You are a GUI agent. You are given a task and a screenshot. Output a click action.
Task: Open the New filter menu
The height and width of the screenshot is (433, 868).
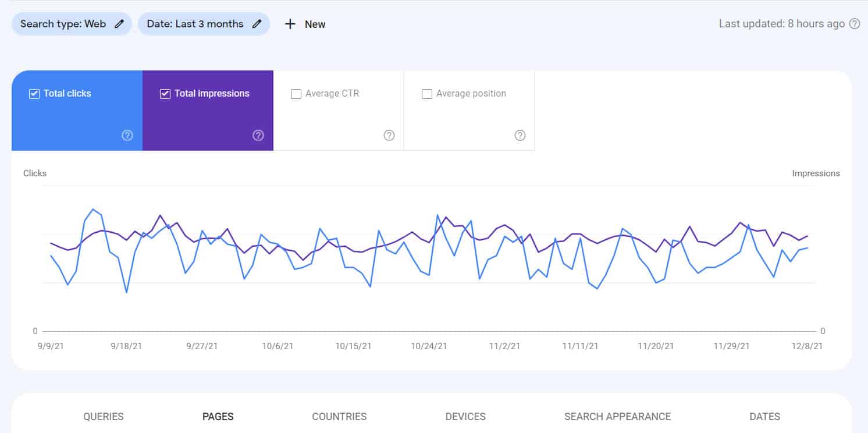[x=304, y=24]
